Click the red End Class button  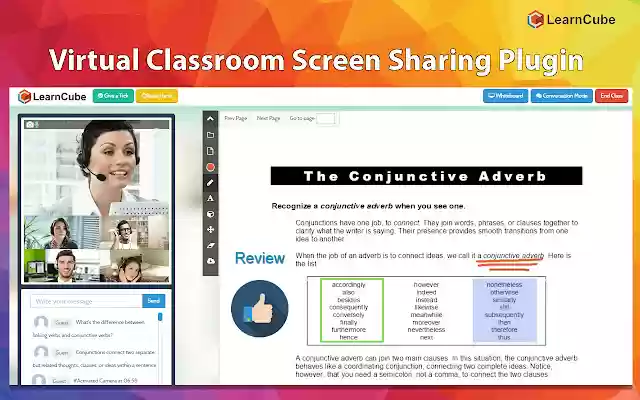[x=611, y=96]
